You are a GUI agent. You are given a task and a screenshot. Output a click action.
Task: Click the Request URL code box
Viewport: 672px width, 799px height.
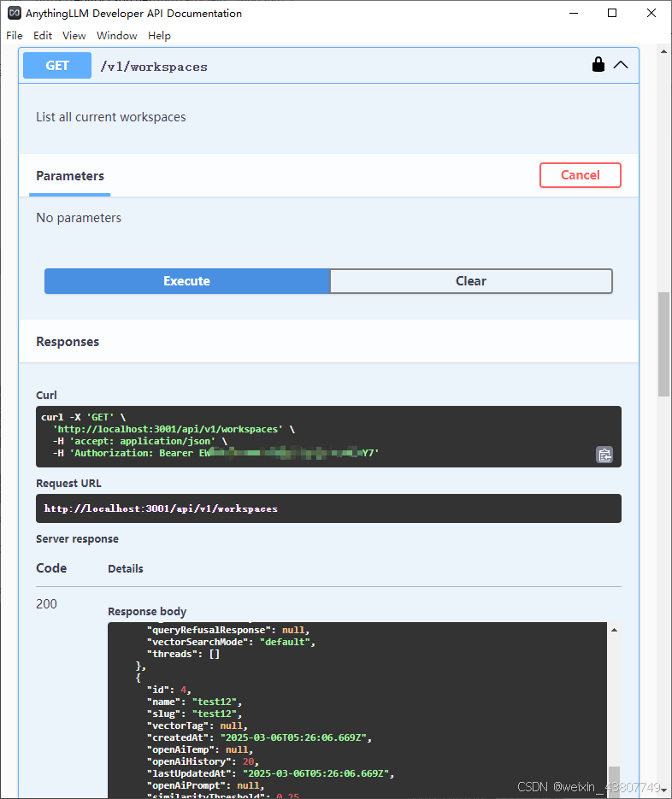coord(328,508)
